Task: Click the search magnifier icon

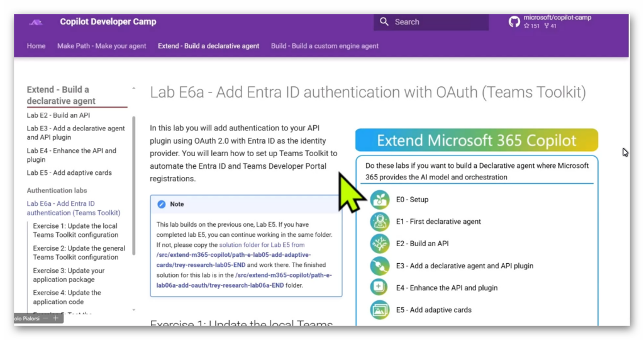Action: [384, 21]
